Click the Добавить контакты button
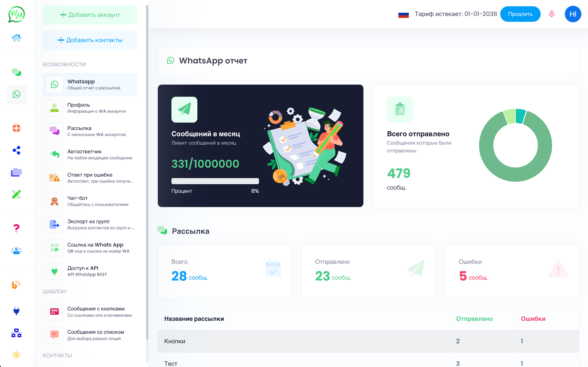 point(90,40)
